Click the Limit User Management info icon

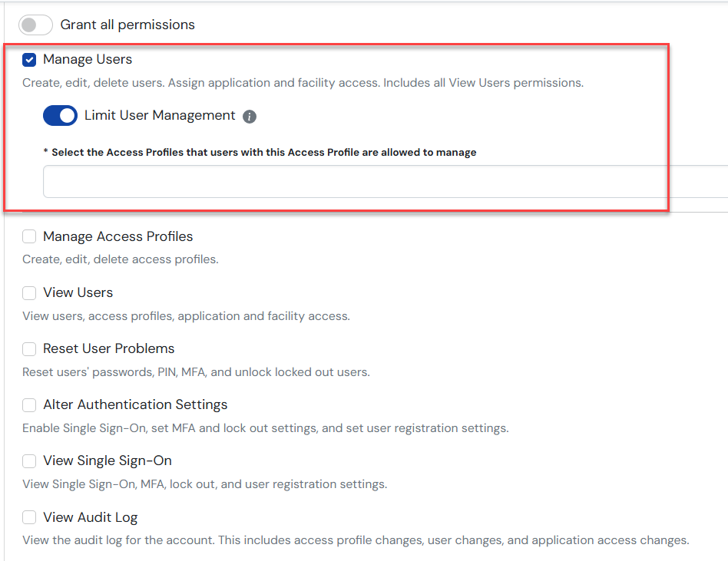[249, 117]
